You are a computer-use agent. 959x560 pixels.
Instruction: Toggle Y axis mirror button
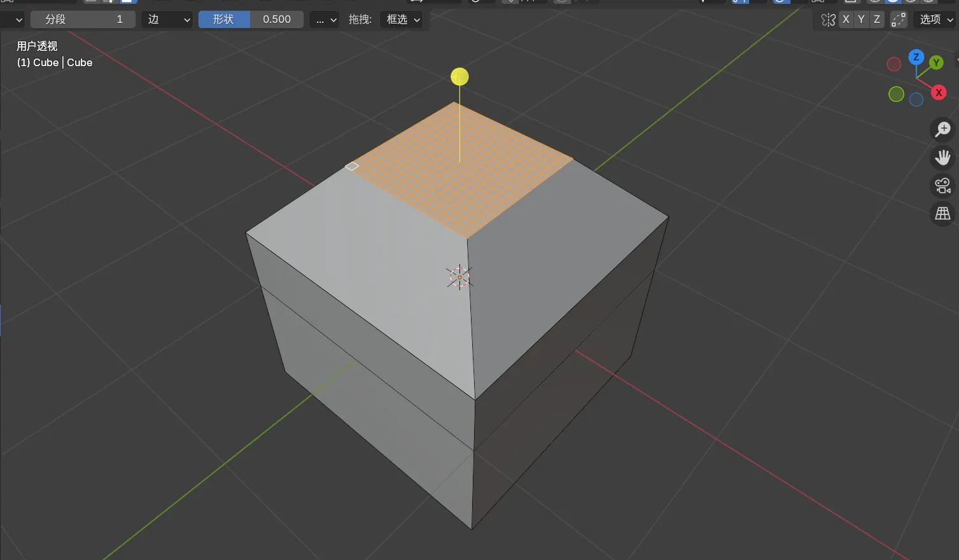[861, 20]
